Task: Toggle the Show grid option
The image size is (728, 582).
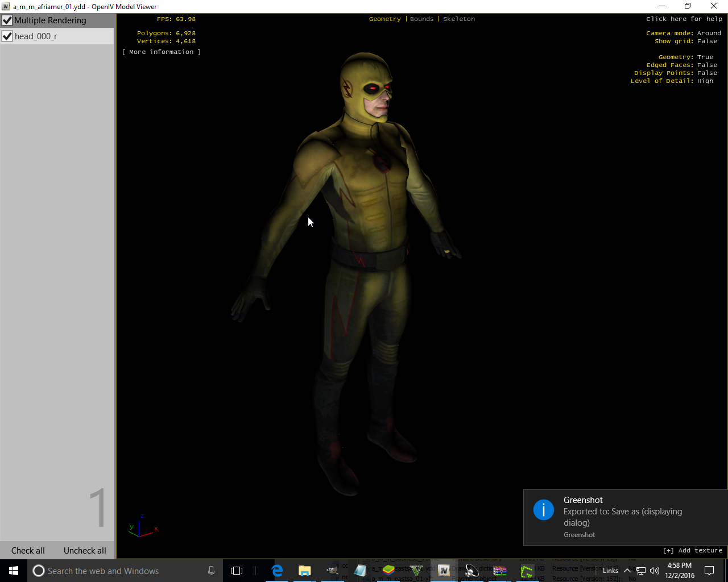Action: point(686,41)
